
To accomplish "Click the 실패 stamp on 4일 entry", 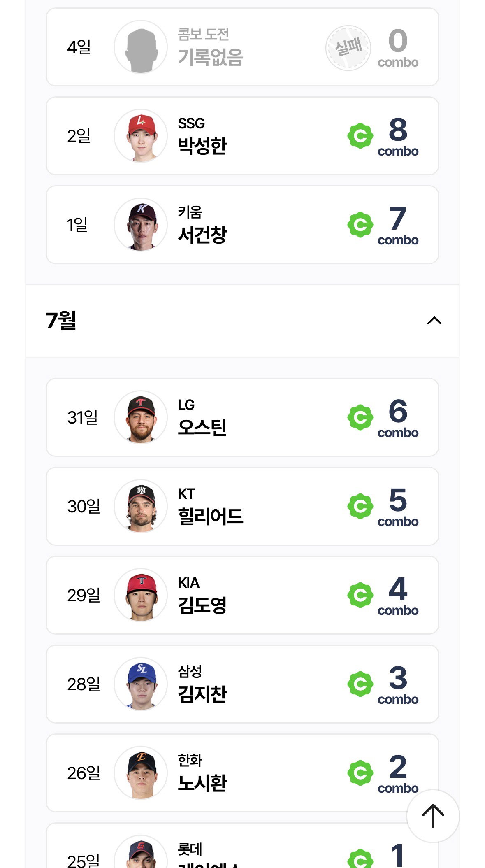I will (348, 48).
